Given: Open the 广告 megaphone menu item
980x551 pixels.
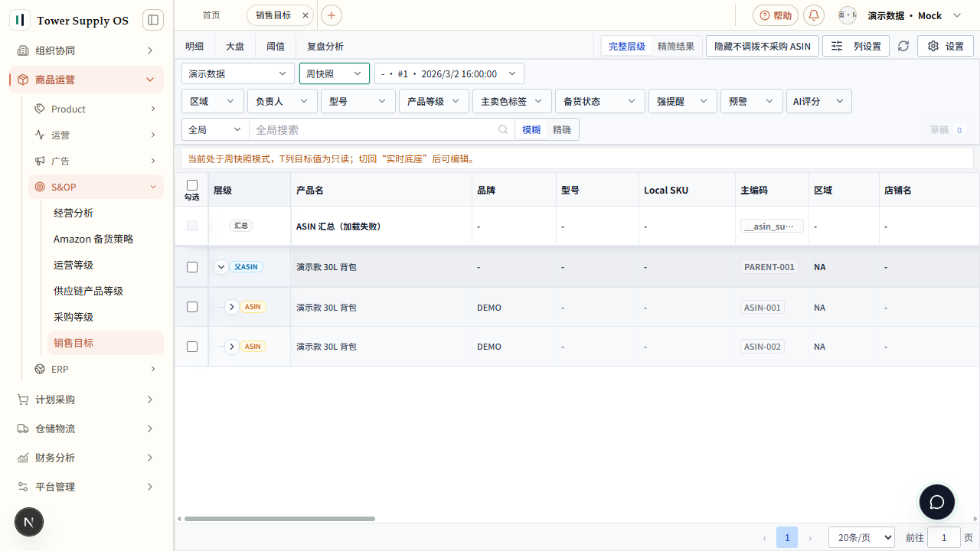Looking at the screenshot, I should click(x=96, y=161).
